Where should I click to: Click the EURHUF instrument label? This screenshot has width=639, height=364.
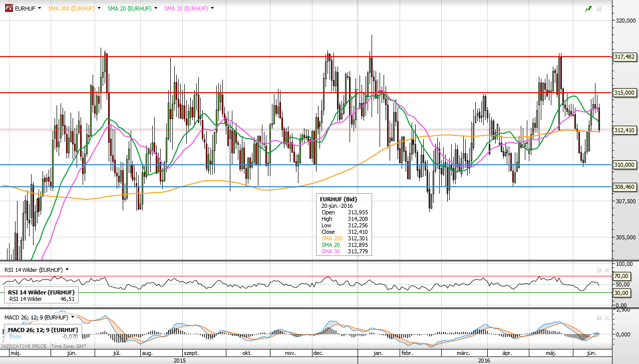point(25,9)
